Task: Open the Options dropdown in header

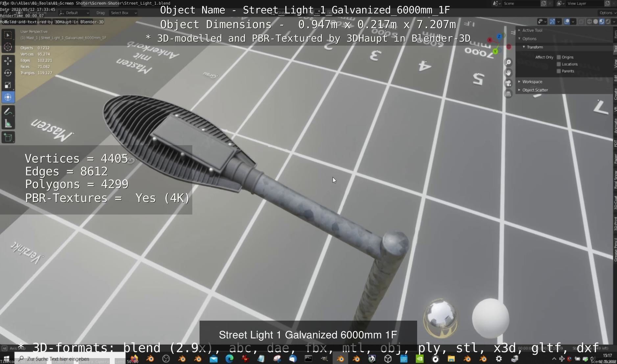Action: pos(607,13)
